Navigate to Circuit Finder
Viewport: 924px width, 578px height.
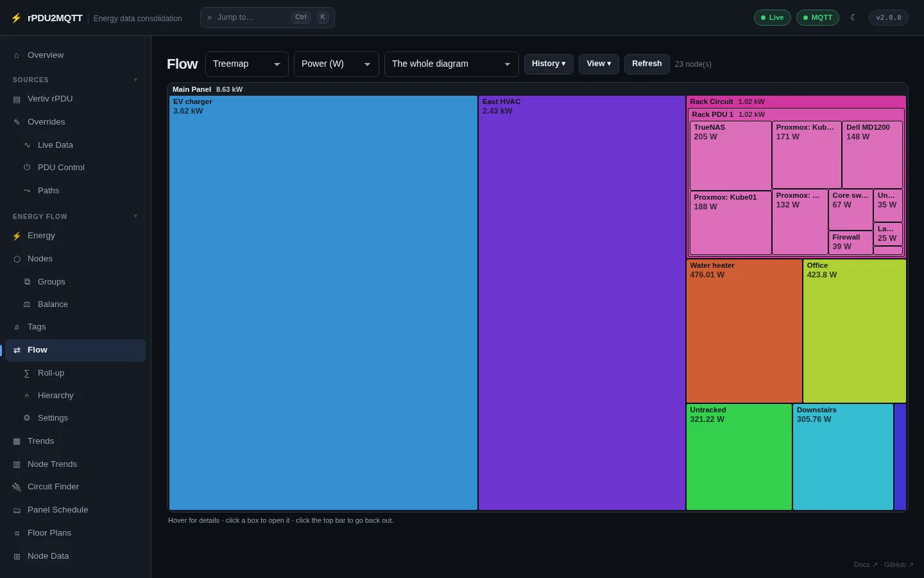(75, 487)
